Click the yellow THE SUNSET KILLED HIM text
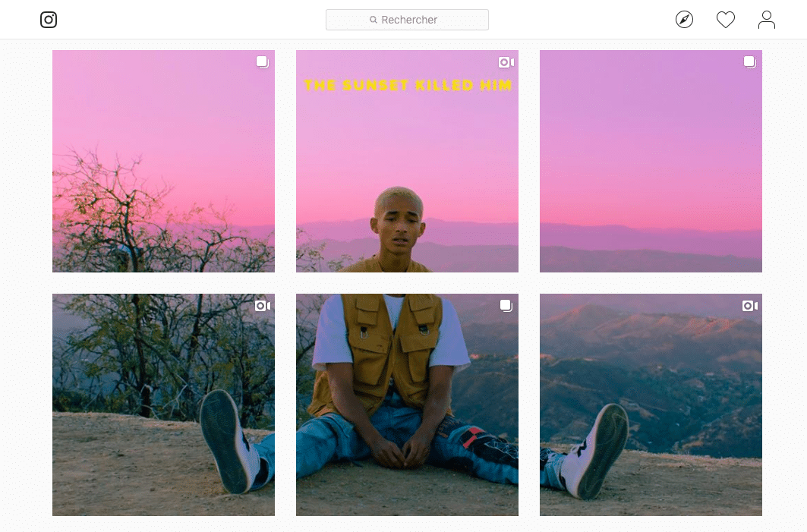Image resolution: width=807 pixels, height=532 pixels. pos(408,85)
